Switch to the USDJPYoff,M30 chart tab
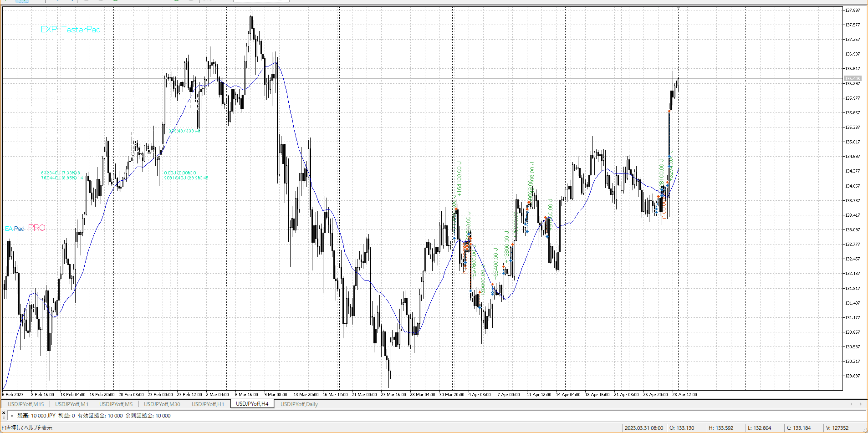This screenshot has height=433, width=868. tap(162, 404)
